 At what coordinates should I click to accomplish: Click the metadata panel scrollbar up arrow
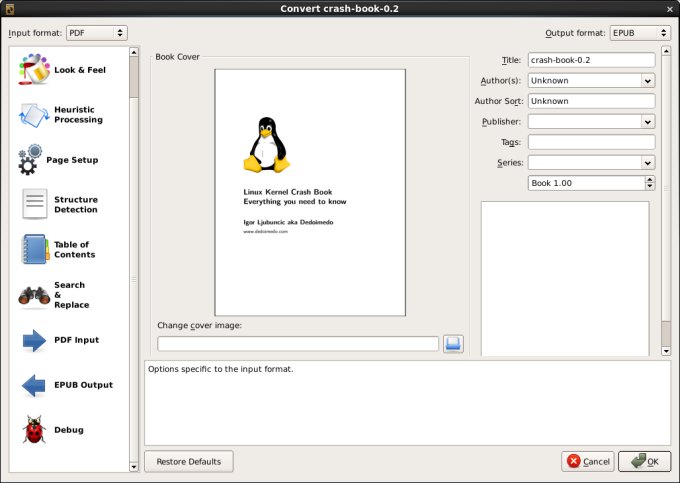point(666,51)
